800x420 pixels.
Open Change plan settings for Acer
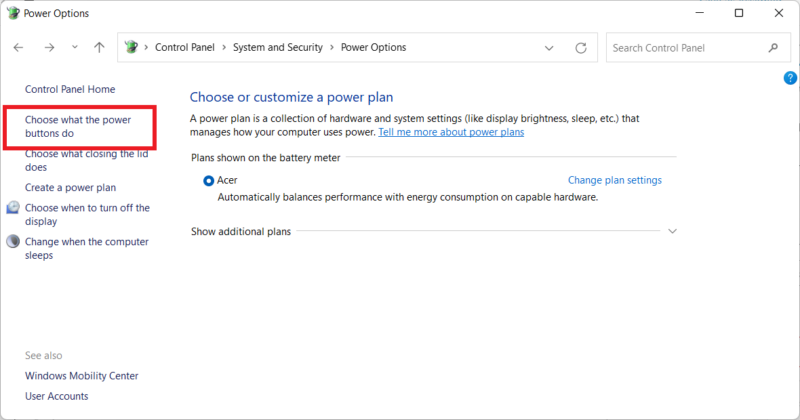(615, 180)
